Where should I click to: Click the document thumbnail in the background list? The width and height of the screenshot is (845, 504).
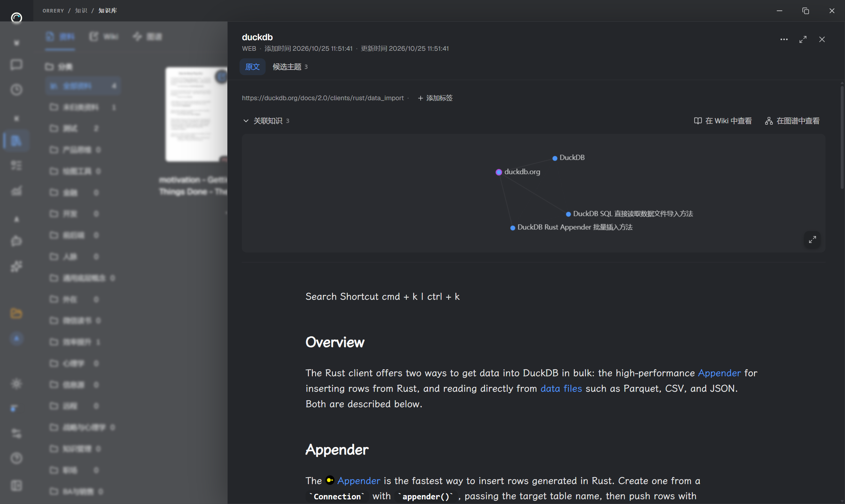coord(196,114)
